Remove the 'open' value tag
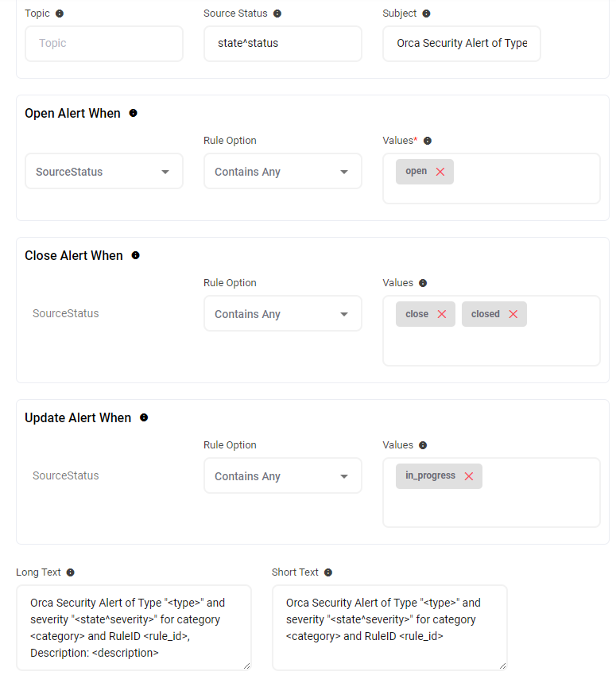This screenshot has width=616, height=679. [440, 172]
